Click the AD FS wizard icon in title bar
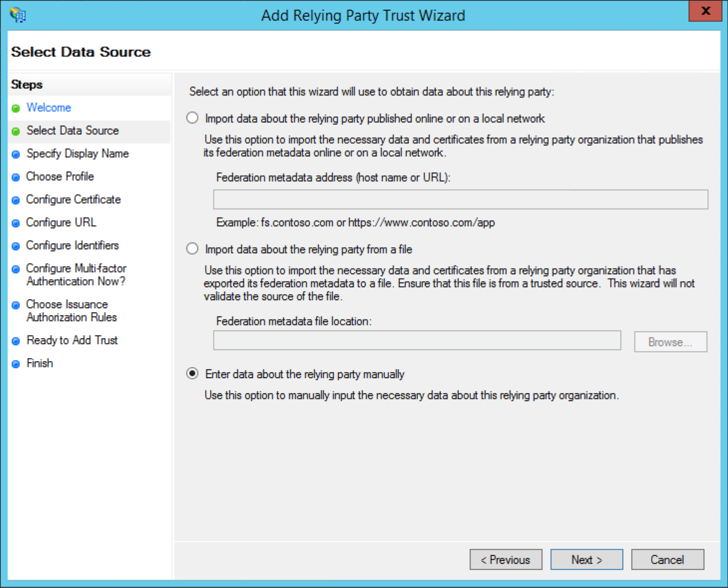Screen dimensions: 728x588 (18, 15)
